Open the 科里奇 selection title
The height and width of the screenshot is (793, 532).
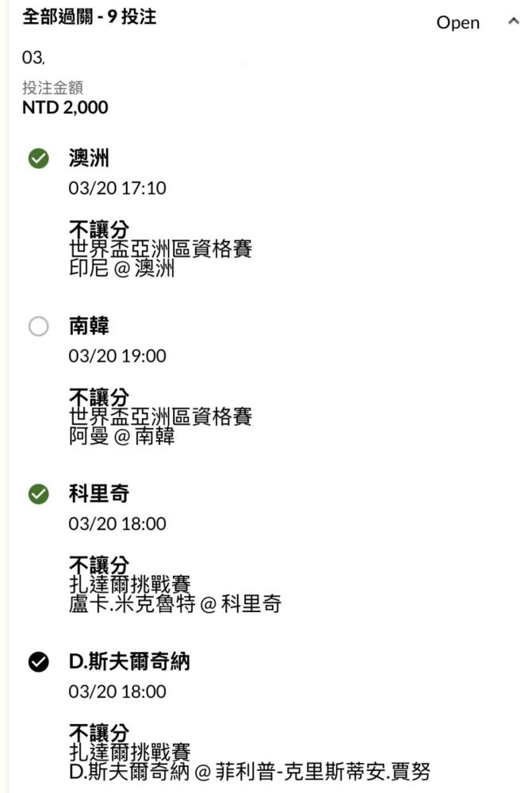pos(98,494)
